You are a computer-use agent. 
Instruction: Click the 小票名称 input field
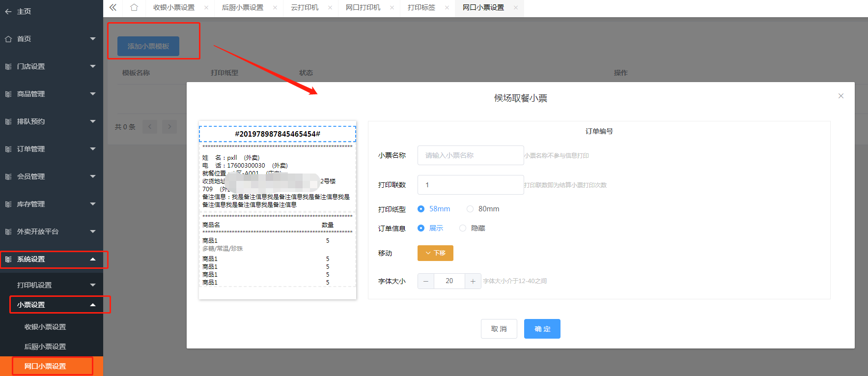pos(471,155)
